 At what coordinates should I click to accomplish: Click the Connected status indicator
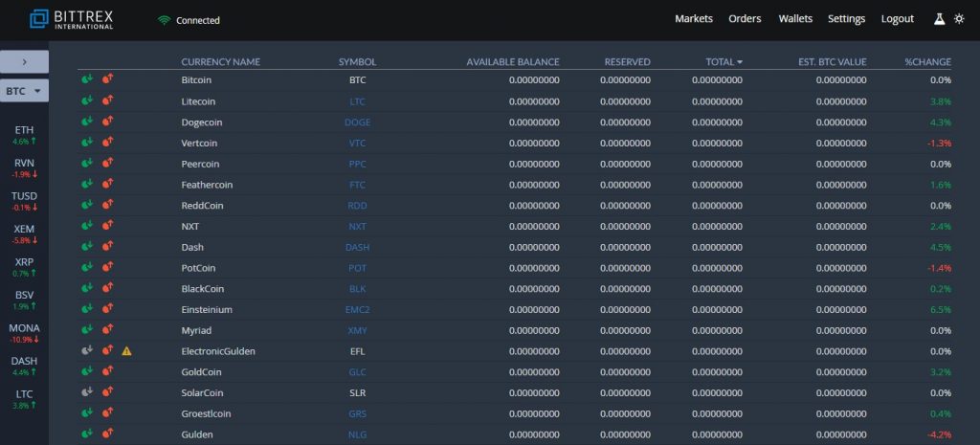[189, 20]
